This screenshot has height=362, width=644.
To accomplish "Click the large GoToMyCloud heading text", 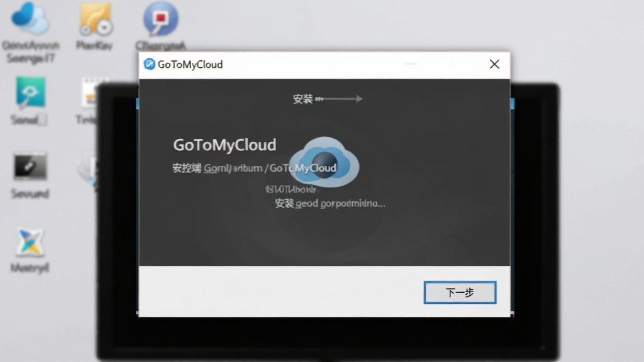I will coord(225,145).
